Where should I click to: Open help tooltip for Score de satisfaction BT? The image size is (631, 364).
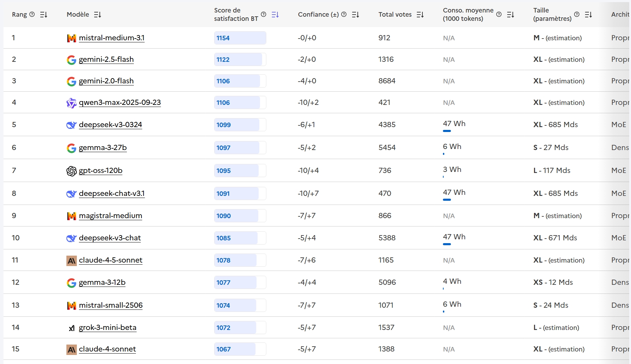(264, 14)
